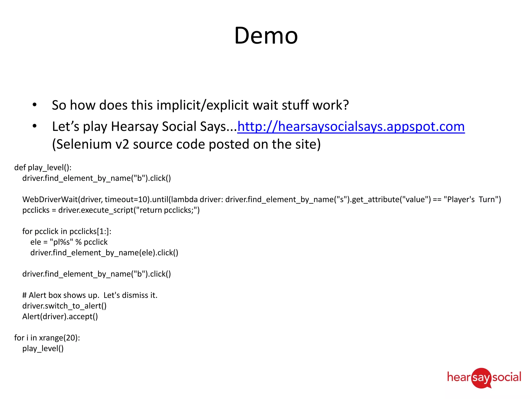Click the 'ele = "pl%s" % pcclick' line
Image resolution: width=532 pixels, height=399 pixels.
(x=69, y=242)
